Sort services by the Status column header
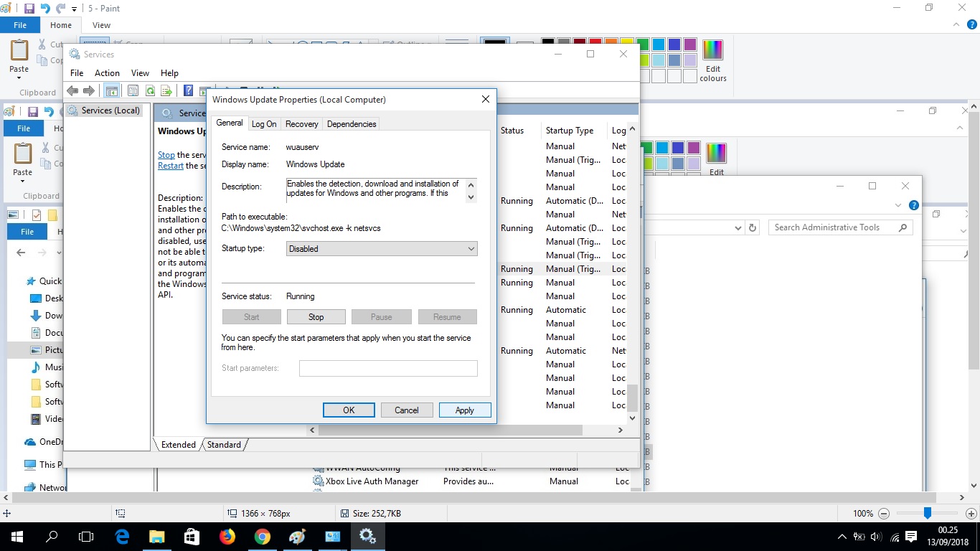This screenshot has height=551, width=980. 512,131
